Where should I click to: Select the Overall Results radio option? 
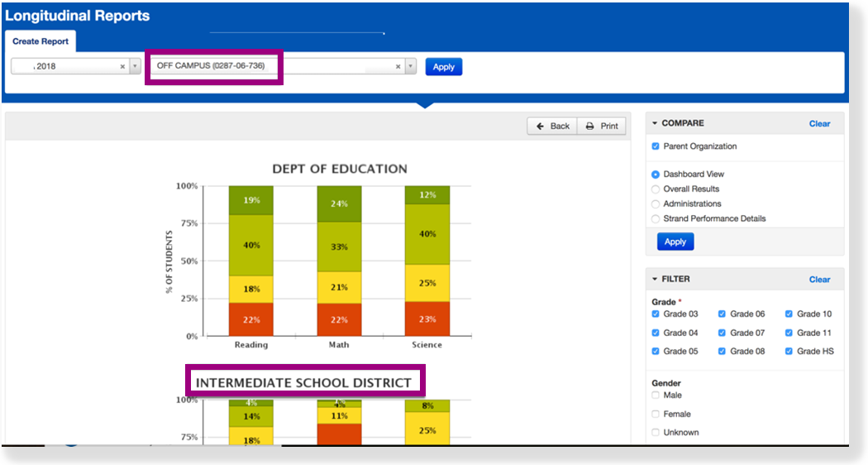(656, 189)
